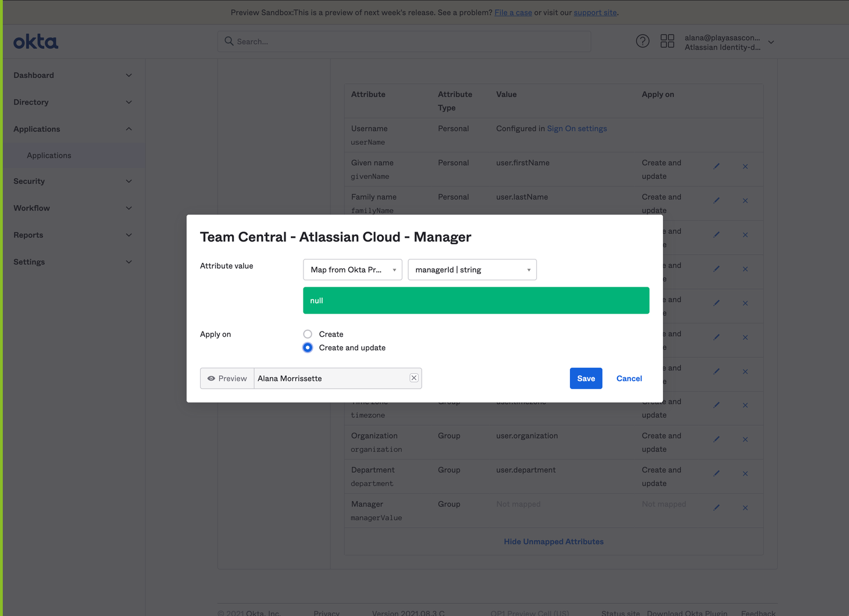Click the givenName attribute name
Image resolution: width=849 pixels, height=616 pixels.
pyautogui.click(x=370, y=176)
